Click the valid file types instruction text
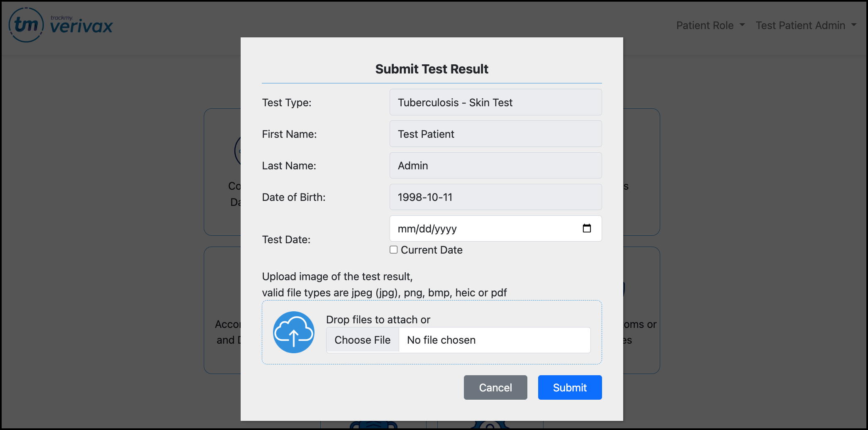 pos(384,293)
